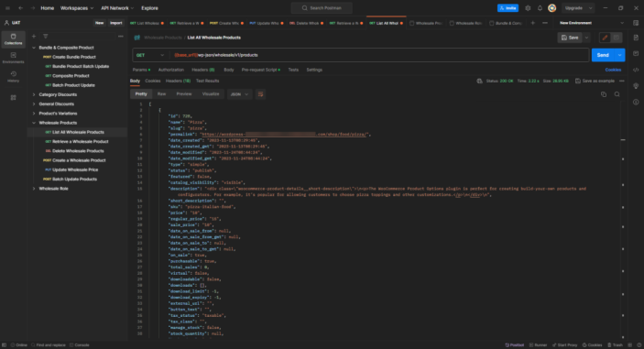Toggle sidebar visibility in the status bar
The image size is (644, 349).
coord(4,345)
